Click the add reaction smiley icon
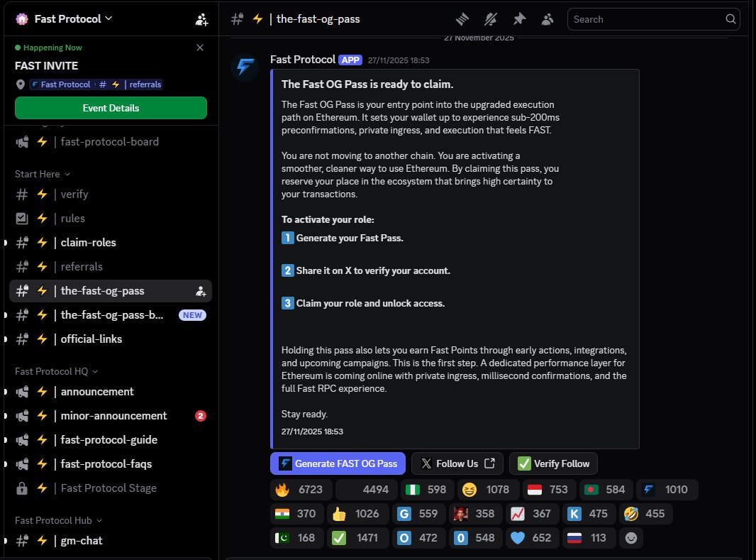This screenshot has width=756, height=560. [x=631, y=538]
